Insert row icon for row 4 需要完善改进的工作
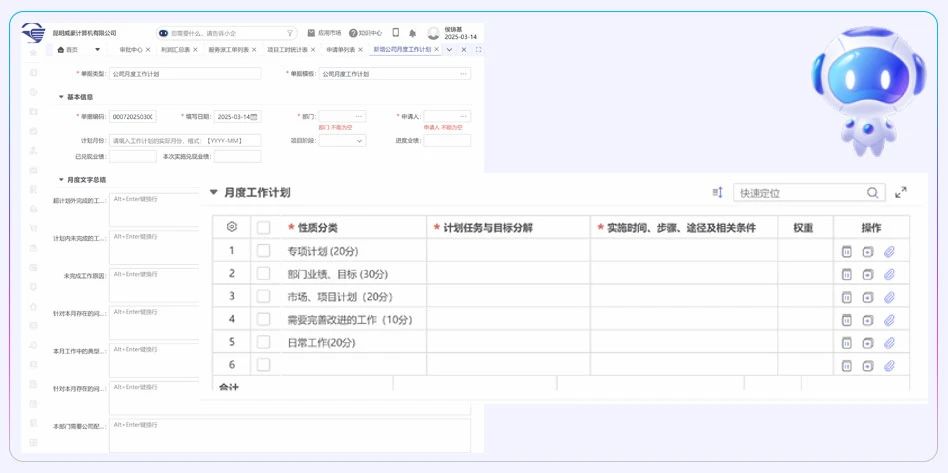 tap(868, 320)
